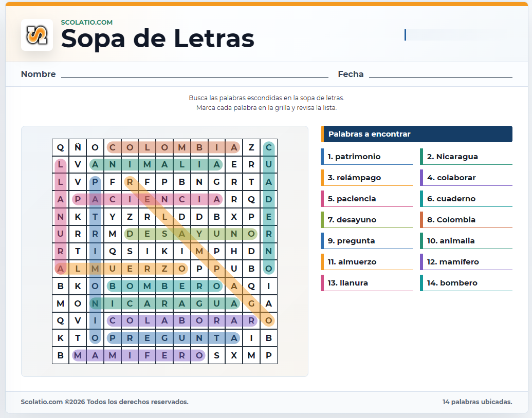Select word 8. Colombia in the list

(466, 220)
